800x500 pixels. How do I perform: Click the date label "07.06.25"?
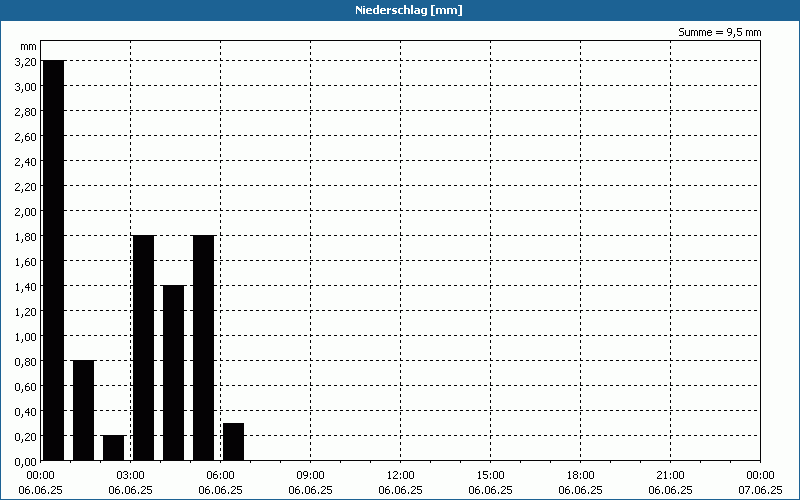point(760,490)
